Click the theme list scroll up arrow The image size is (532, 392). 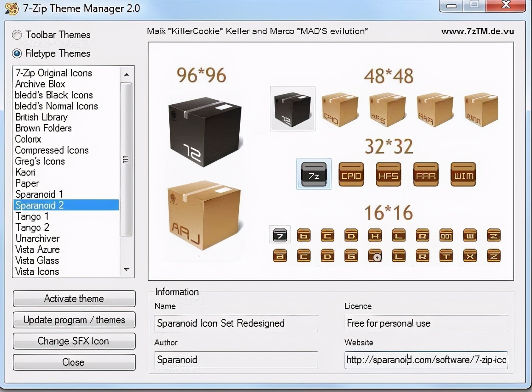click(x=126, y=74)
